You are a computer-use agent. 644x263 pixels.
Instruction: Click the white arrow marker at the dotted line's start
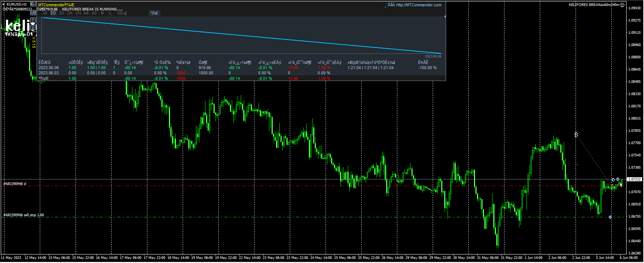coord(576,134)
